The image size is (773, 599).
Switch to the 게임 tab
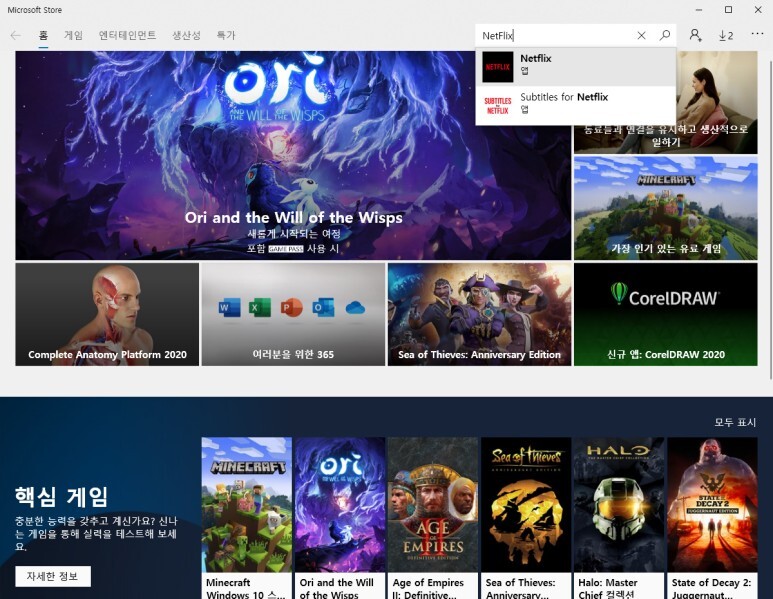point(73,35)
